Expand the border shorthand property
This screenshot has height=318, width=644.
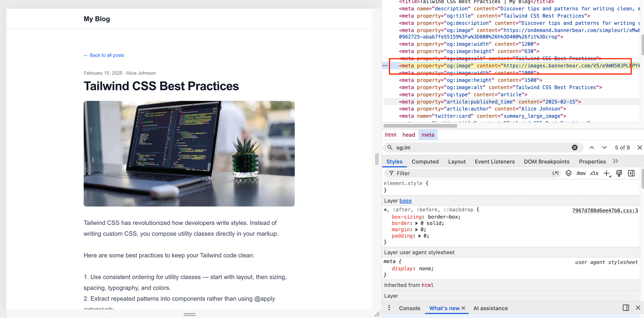point(417,223)
